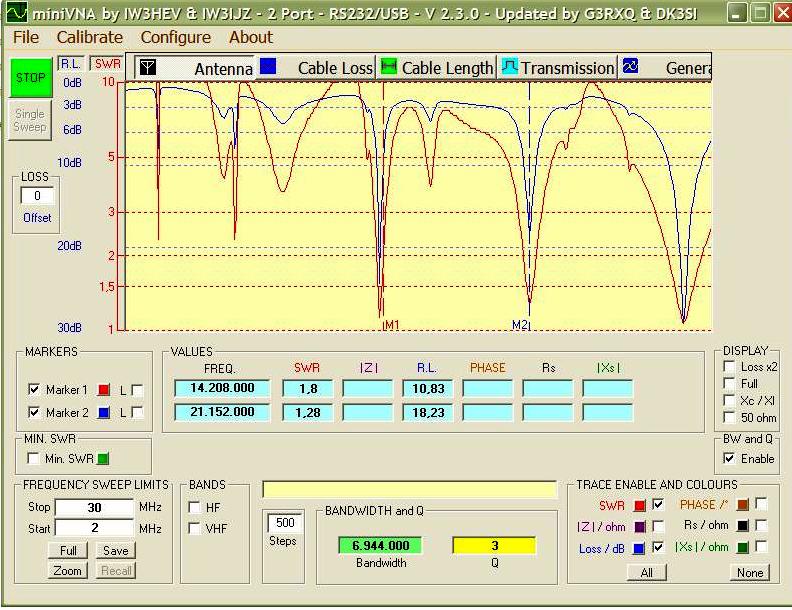The image size is (792, 610).
Task: Enable the Min. SWR checkbox
Action: pyautogui.click(x=34, y=458)
